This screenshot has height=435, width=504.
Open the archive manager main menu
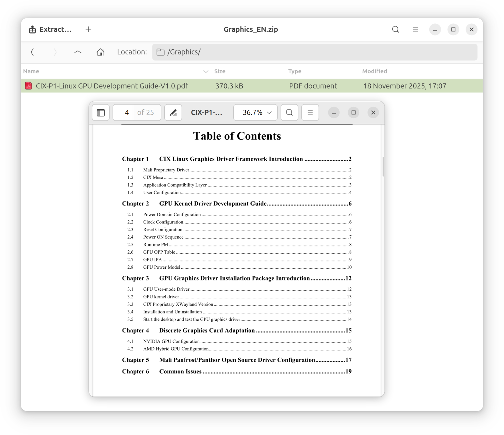[415, 30]
